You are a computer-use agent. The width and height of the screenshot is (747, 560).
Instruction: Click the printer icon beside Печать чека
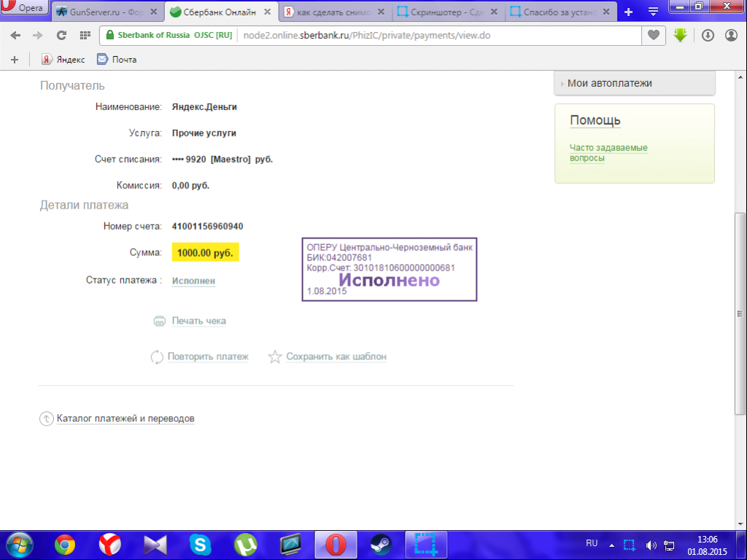(160, 321)
